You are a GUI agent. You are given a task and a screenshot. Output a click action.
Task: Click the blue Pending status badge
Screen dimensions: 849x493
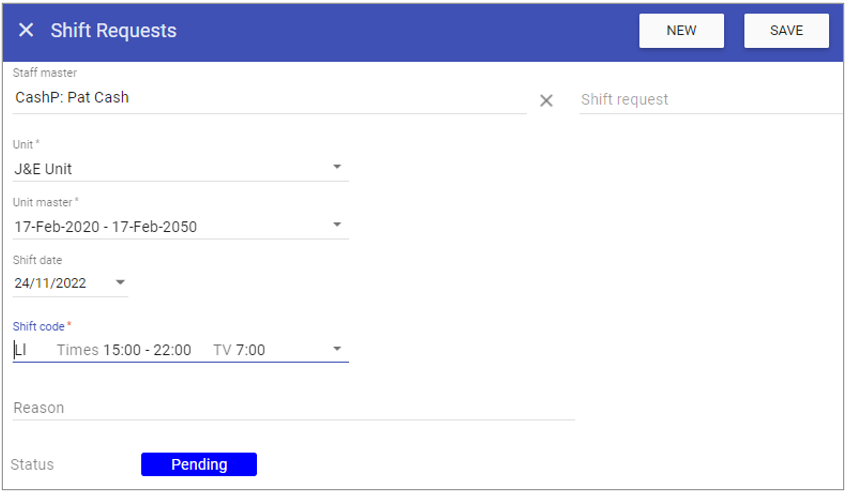pyautogui.click(x=199, y=464)
